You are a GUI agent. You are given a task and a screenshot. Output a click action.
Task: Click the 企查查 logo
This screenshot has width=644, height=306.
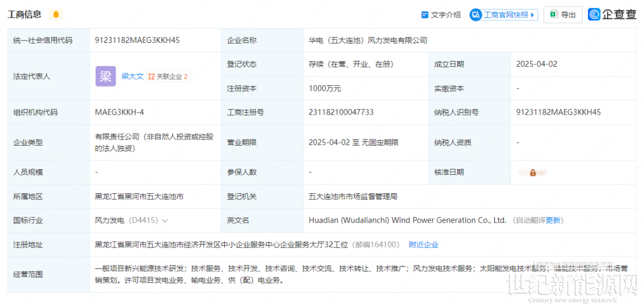point(612,14)
